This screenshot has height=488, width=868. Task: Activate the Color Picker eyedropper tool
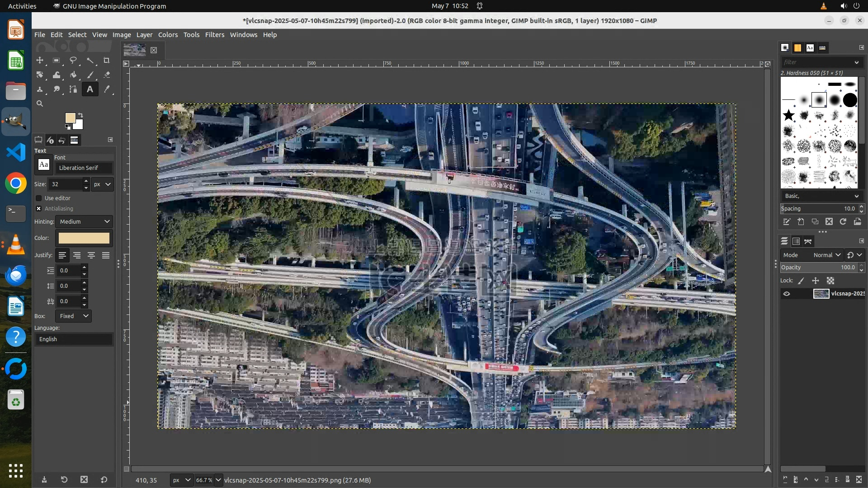(107, 89)
